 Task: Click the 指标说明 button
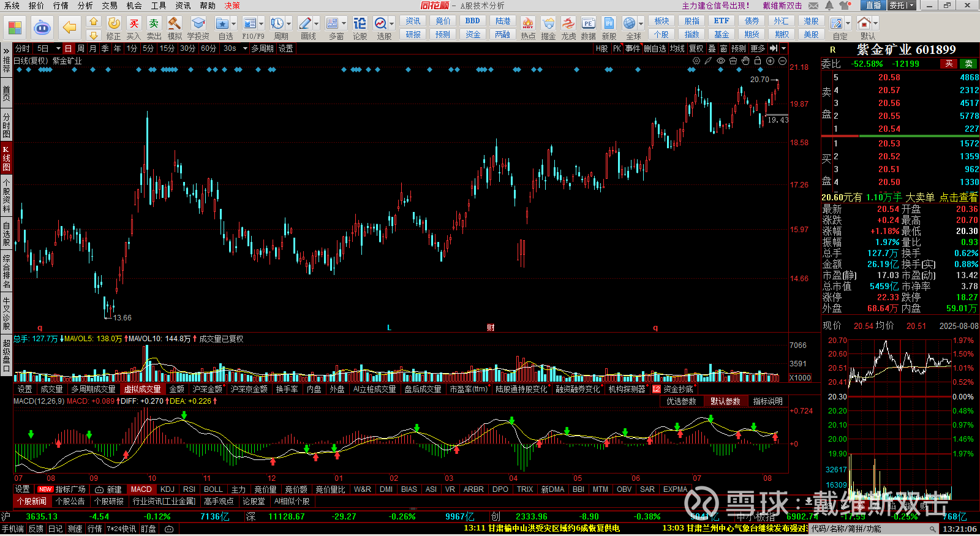(x=768, y=401)
